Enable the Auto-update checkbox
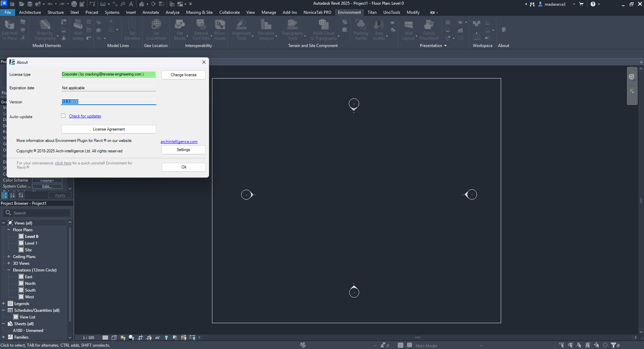Viewport: 644px width, 349px height. point(63,116)
